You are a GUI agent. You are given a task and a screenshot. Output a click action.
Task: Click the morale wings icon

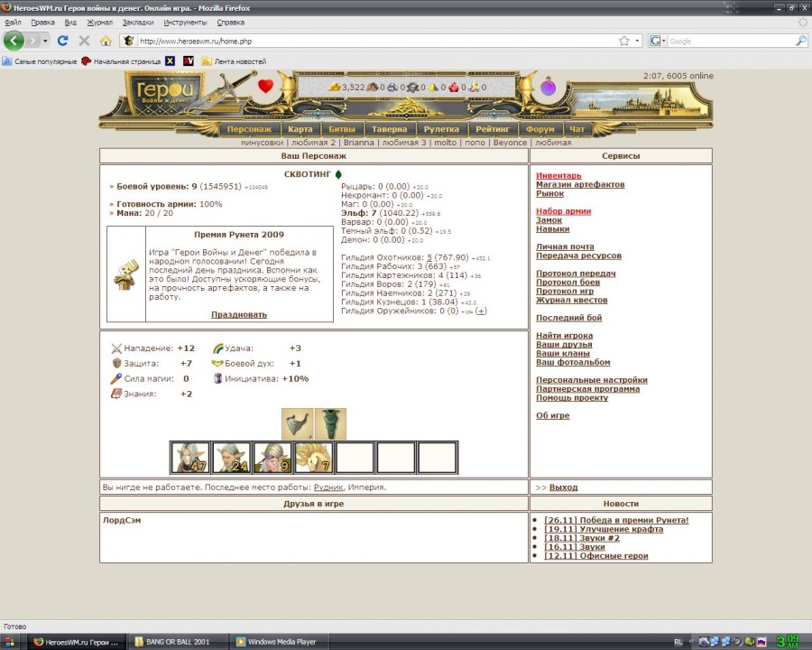217,363
